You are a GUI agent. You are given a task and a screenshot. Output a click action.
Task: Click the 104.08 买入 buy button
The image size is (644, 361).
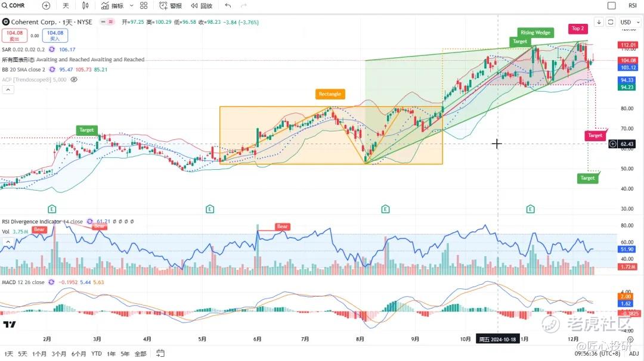pyautogui.click(x=55, y=35)
